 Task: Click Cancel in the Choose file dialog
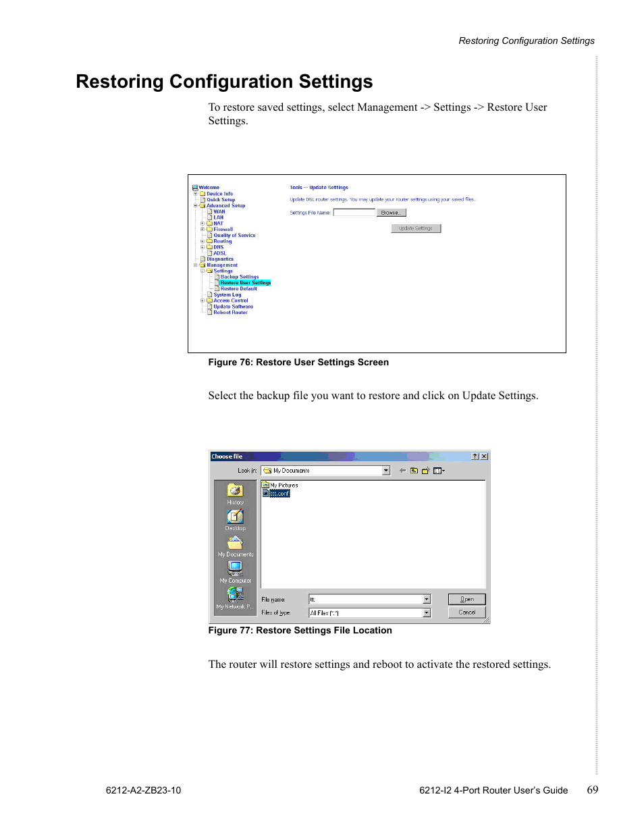coord(466,613)
